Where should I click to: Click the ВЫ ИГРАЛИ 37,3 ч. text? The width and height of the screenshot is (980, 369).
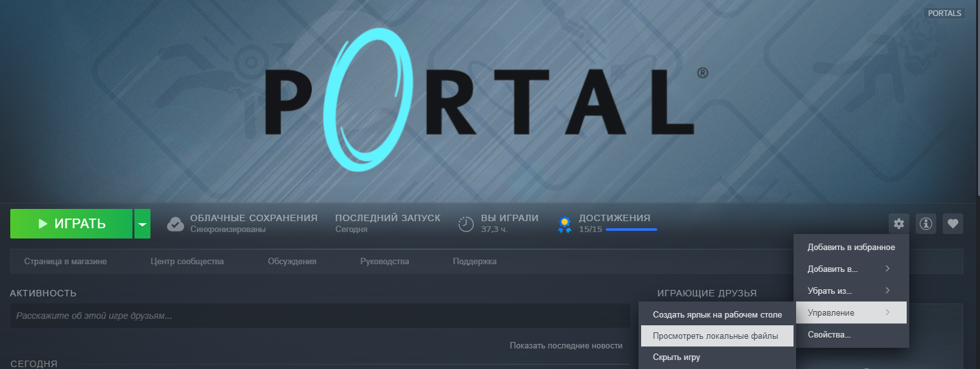coord(510,223)
